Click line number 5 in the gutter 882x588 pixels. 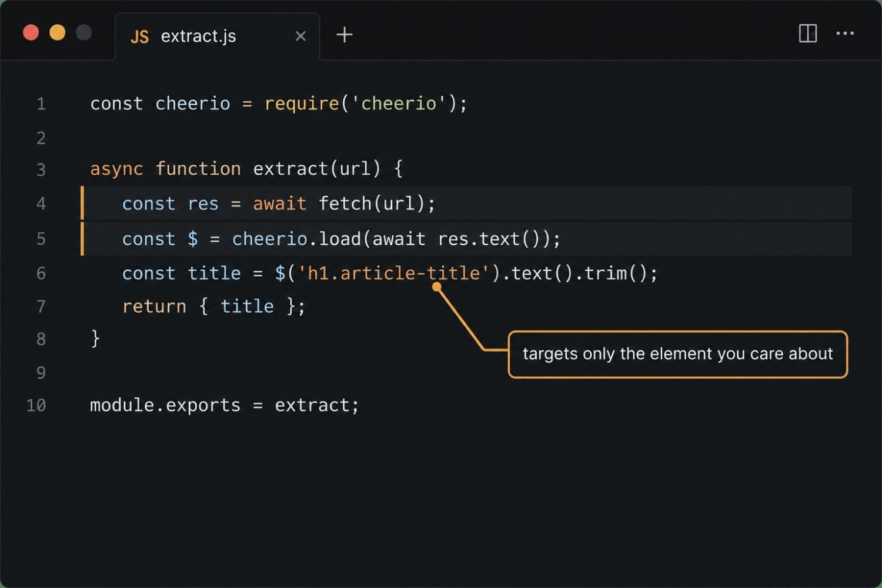tap(41, 239)
